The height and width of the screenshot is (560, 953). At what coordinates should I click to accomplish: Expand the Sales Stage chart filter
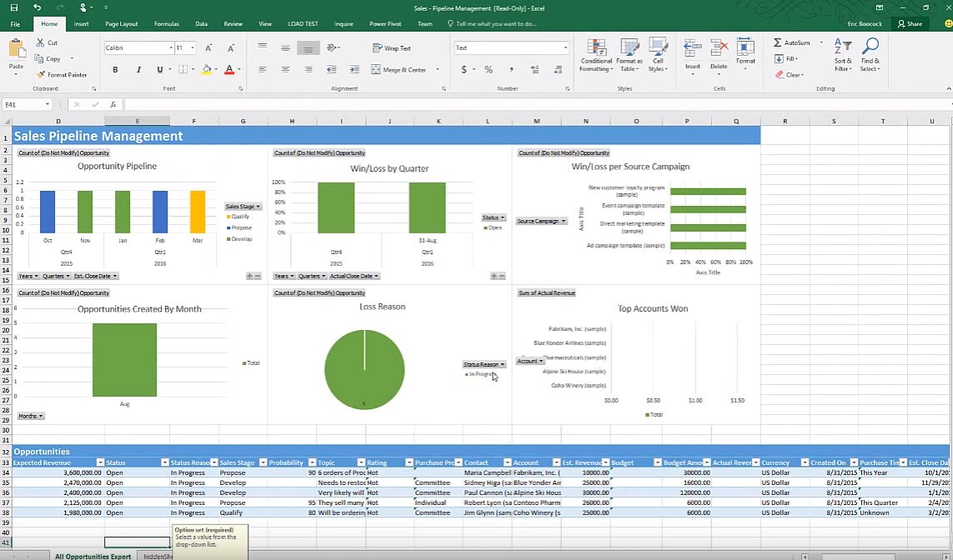coord(243,207)
